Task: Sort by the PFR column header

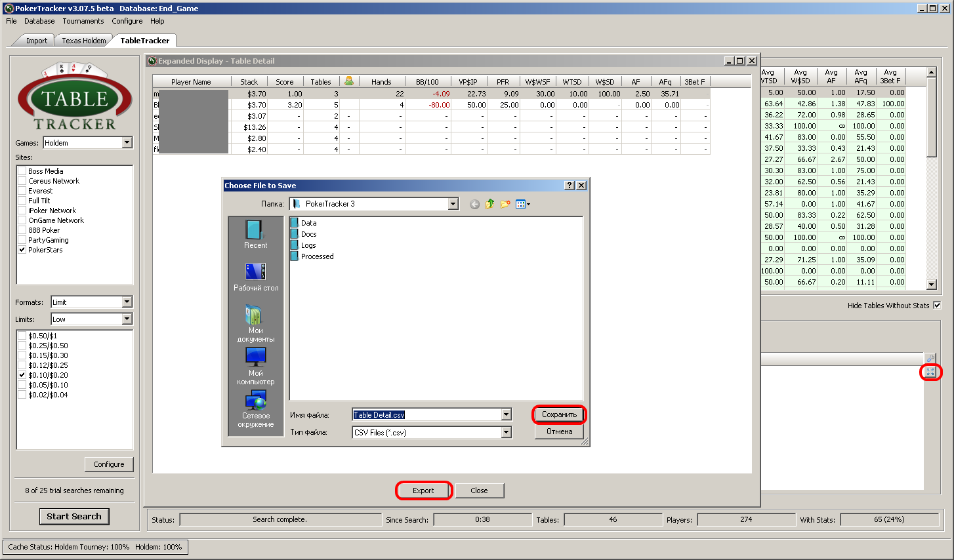Action: pyautogui.click(x=503, y=82)
